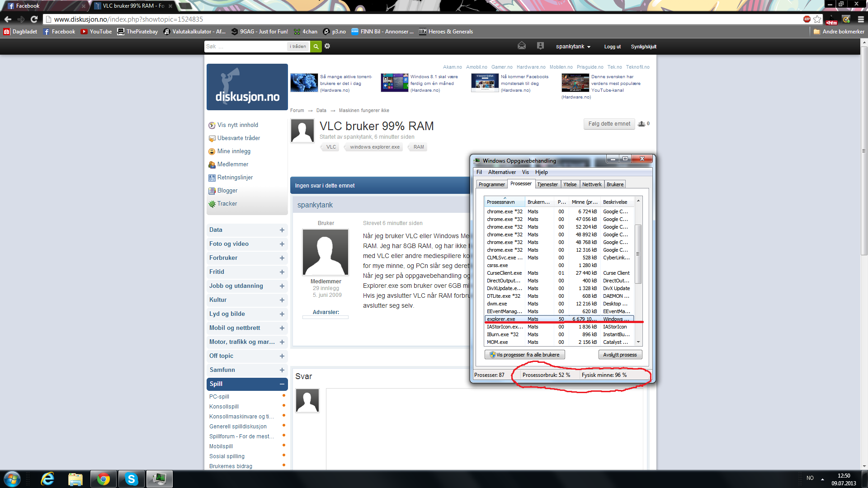This screenshot has width=868, height=488.
Task: Click the Windows Start button
Action: 12,479
